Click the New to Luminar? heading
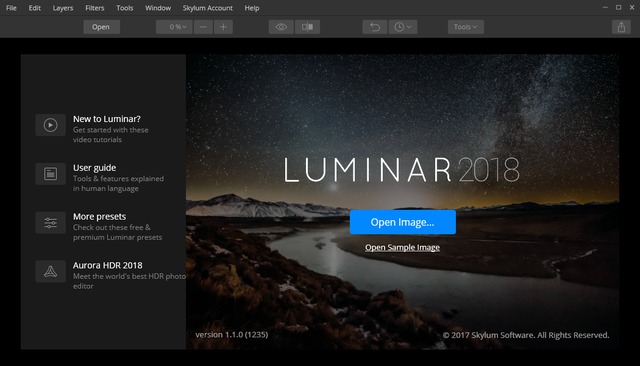This screenshot has height=366, width=640. [107, 119]
